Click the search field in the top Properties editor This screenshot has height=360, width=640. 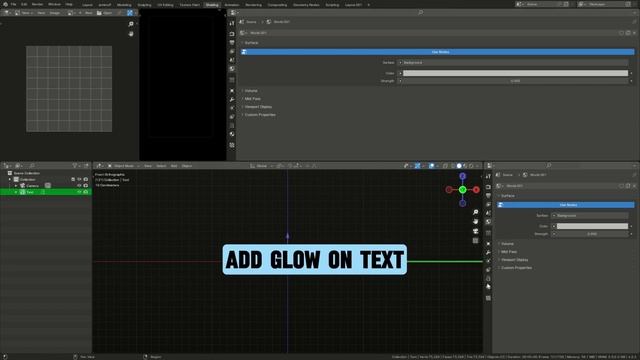pyautogui.click(x=420, y=13)
